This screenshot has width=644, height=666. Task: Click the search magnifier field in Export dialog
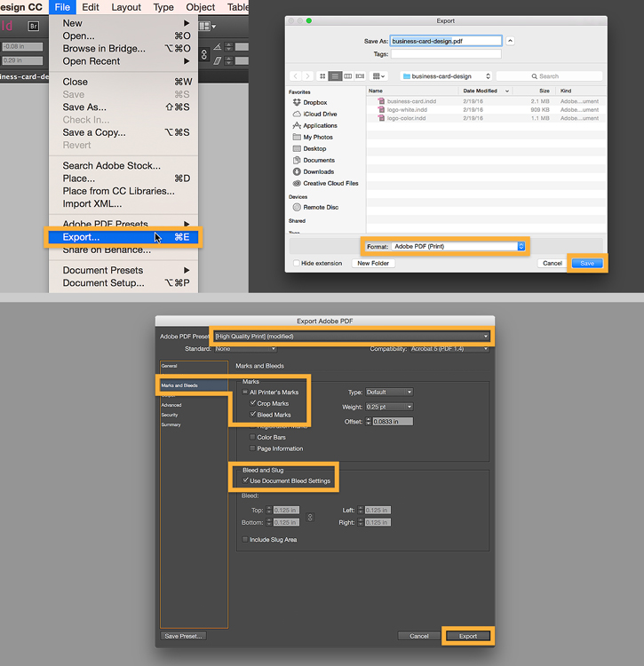pyautogui.click(x=549, y=76)
